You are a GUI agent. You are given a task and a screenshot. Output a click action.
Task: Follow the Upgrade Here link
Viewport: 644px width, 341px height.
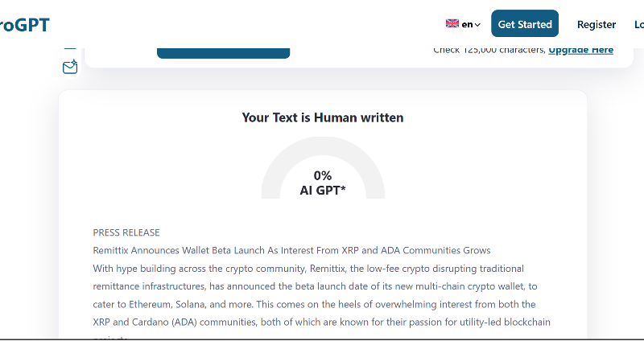point(580,50)
